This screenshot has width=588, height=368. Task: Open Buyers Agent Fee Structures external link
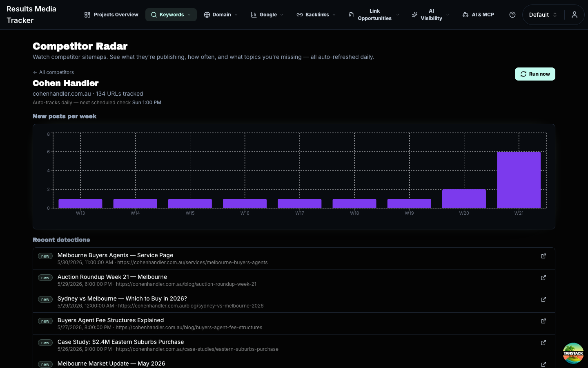click(x=543, y=321)
